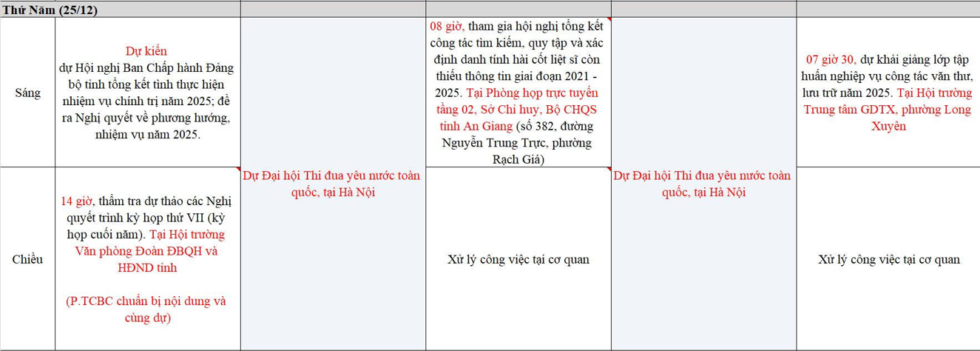Click comment indicator on the "08 giờ" cell

607,21
